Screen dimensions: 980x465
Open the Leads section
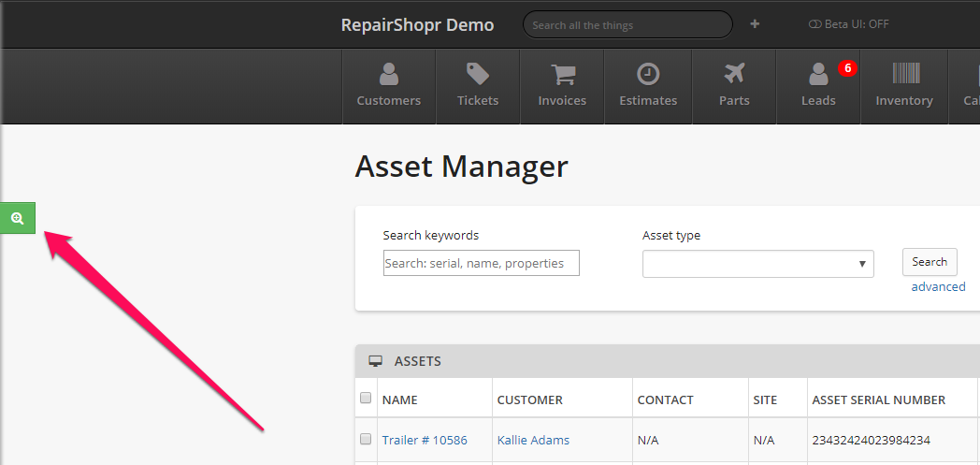(x=818, y=86)
